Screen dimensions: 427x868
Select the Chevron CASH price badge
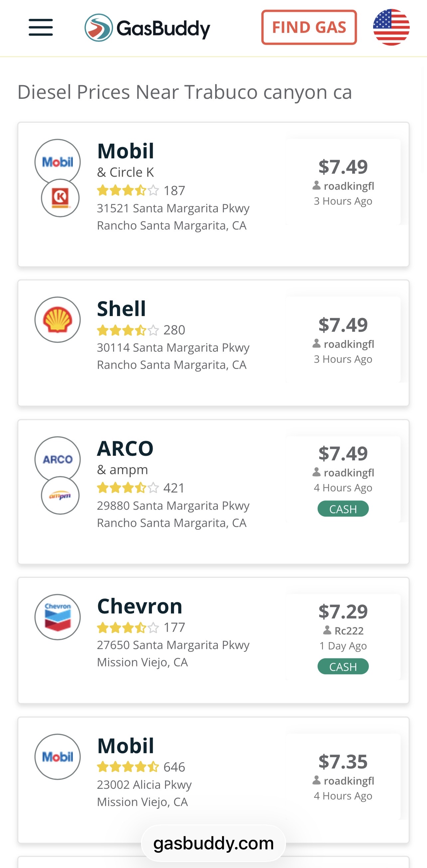click(x=343, y=666)
